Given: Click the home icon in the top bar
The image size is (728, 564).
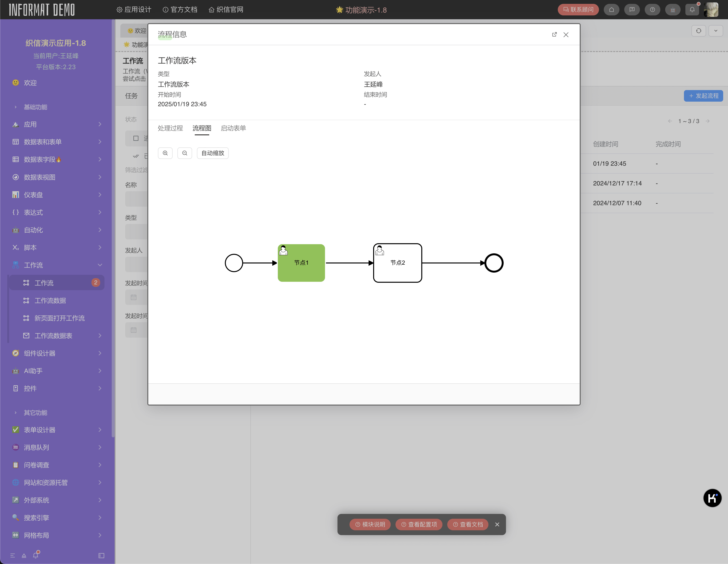Looking at the screenshot, I should click(x=611, y=10).
